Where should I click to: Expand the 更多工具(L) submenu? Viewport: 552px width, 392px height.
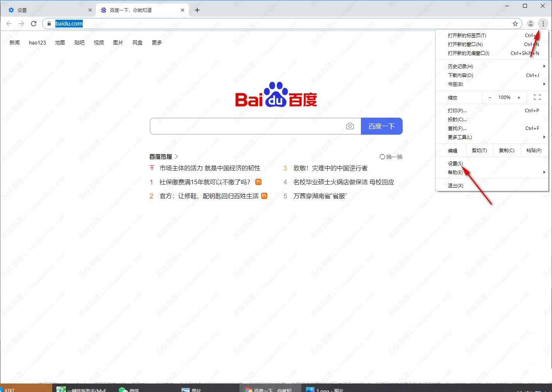(x=492, y=137)
